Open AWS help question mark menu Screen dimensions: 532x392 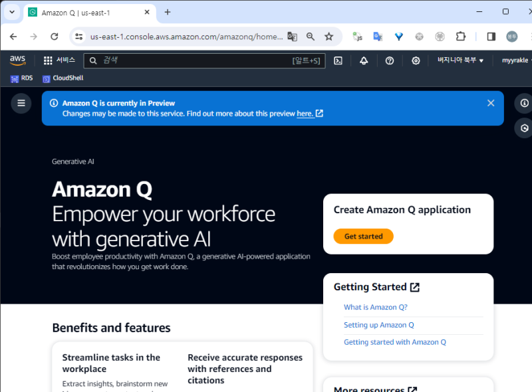(x=390, y=60)
